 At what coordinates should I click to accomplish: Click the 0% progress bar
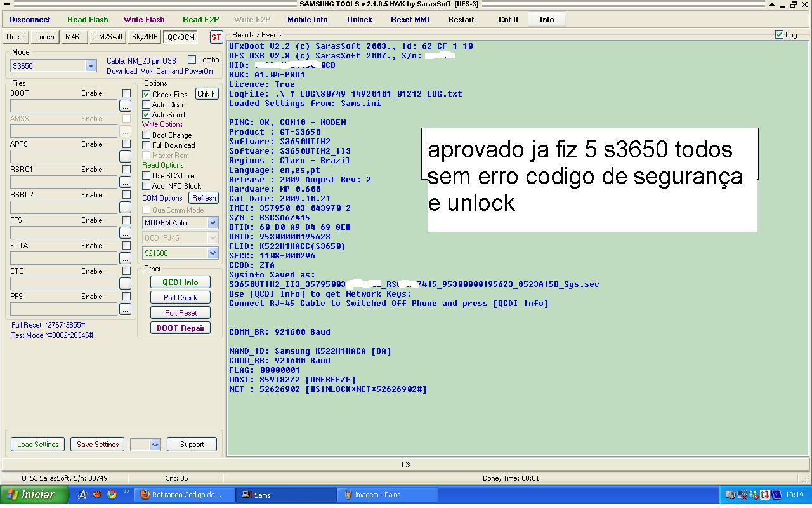(406, 465)
